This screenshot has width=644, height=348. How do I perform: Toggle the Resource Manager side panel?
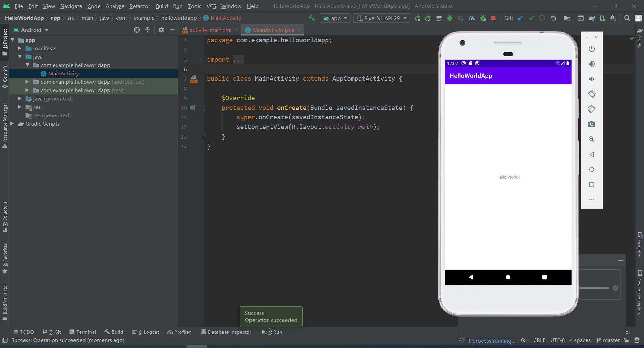pos(5,126)
